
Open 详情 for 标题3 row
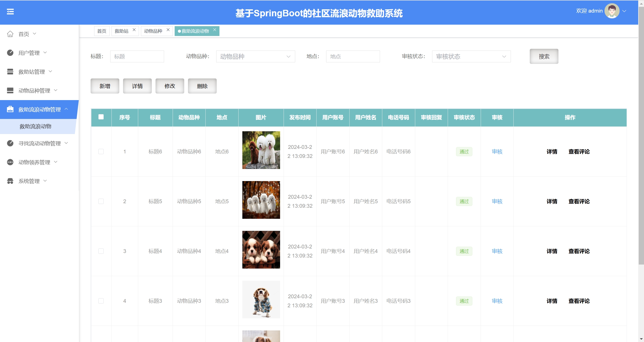(552, 301)
